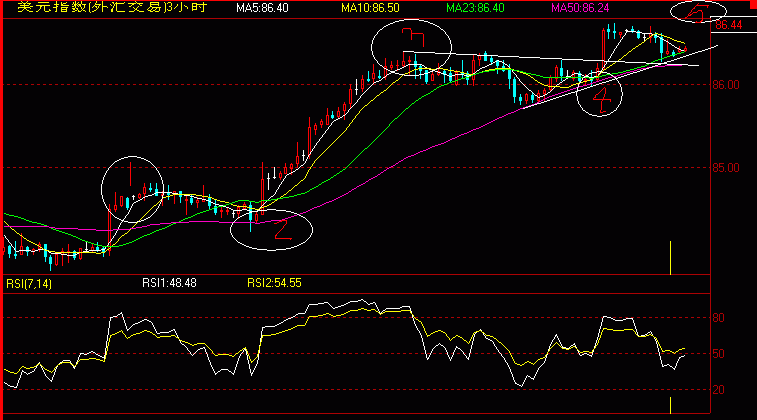The width and height of the screenshot is (757, 420).
Task: Click the 86.00 price axis label
Action: [x=726, y=85]
